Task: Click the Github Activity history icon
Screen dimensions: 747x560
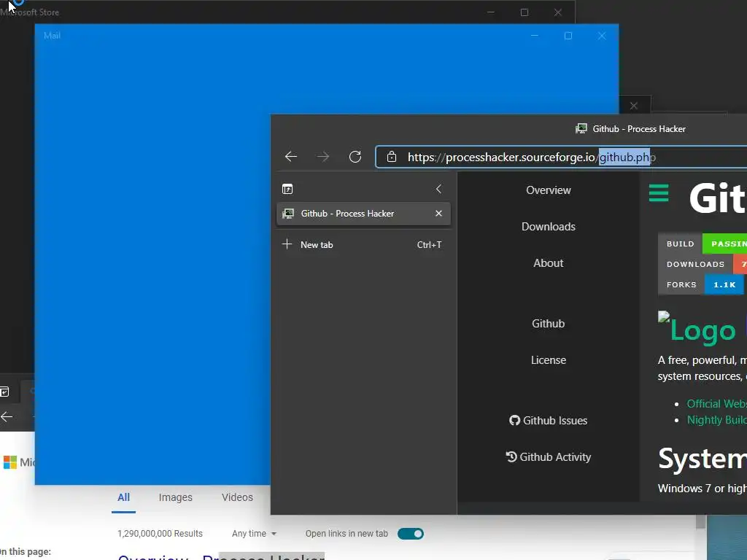Action: coord(511,456)
